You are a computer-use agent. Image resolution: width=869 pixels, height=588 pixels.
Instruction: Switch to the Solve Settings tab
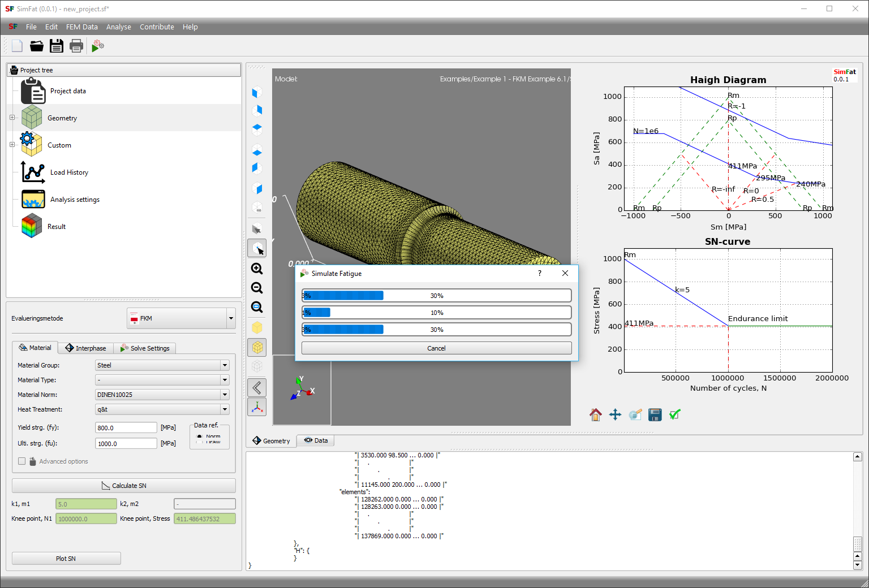(145, 348)
